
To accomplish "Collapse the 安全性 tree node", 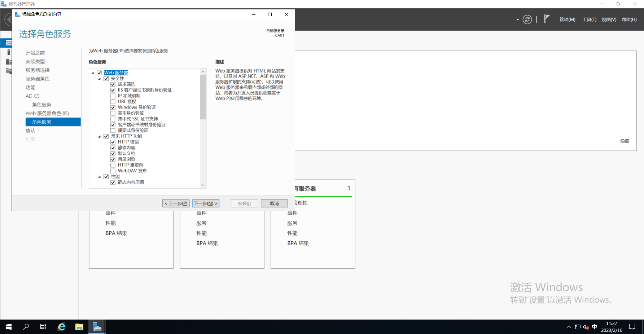I will pos(100,79).
